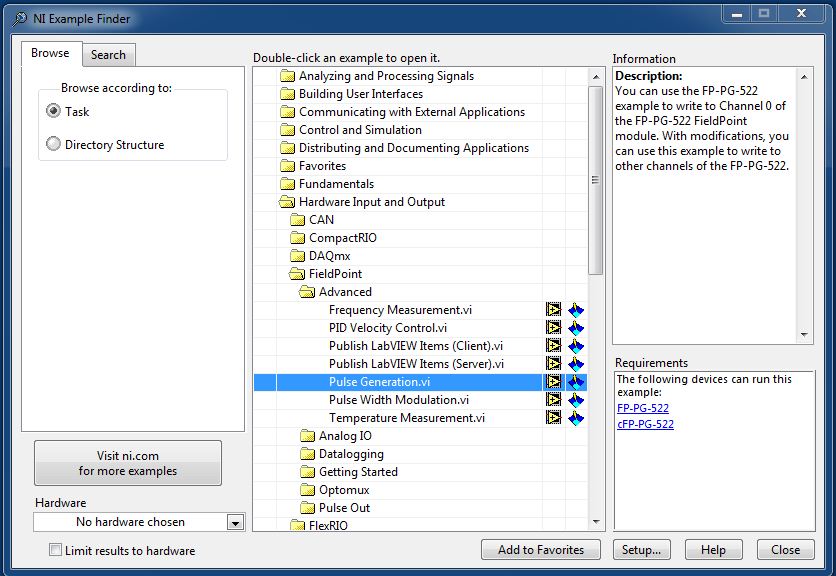Click the Favorites folder icon
Viewport: 836px width, 576px height.
click(x=287, y=166)
